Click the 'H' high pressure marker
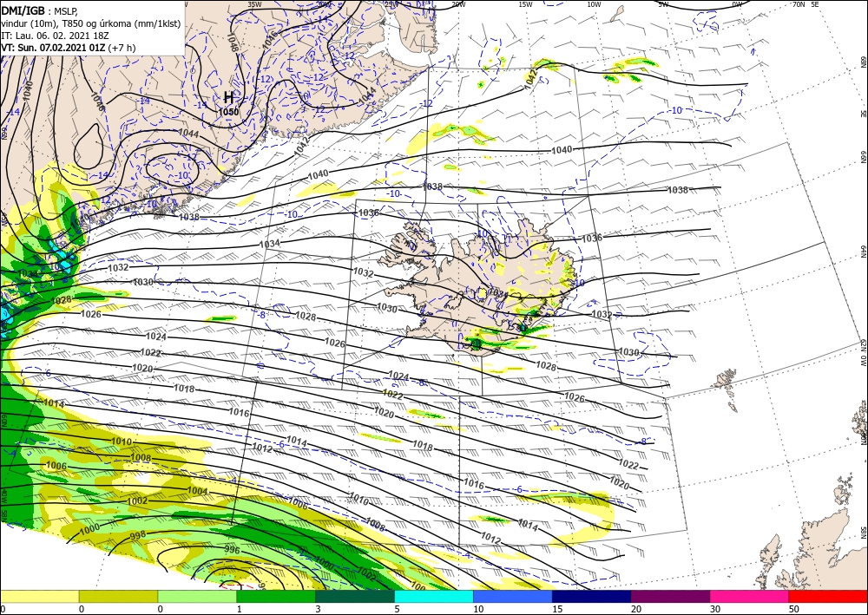Image resolution: width=868 pixels, height=615 pixels. (x=228, y=98)
